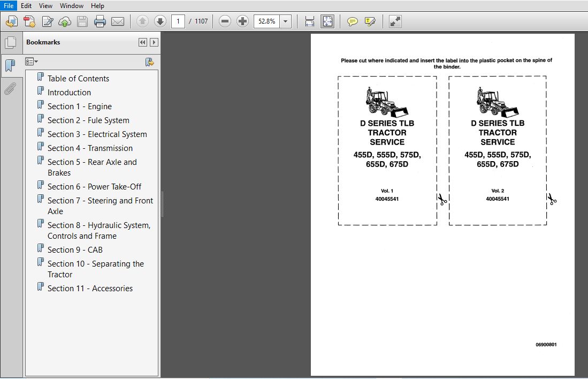The width and height of the screenshot is (588, 379).
Task: Click the upload to cloud icon
Action: point(65,21)
